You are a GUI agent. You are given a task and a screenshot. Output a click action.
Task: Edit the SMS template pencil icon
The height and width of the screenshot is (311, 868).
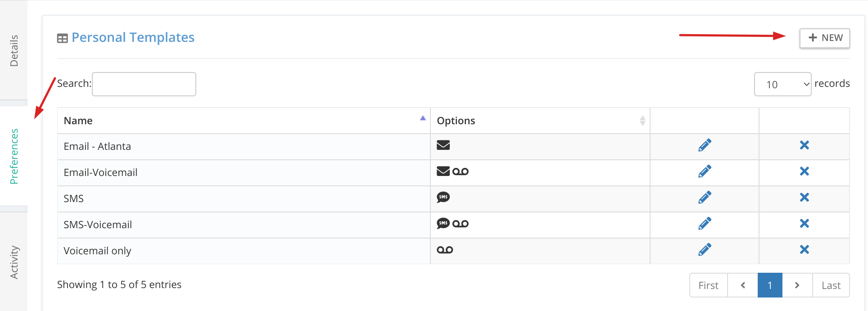705,198
